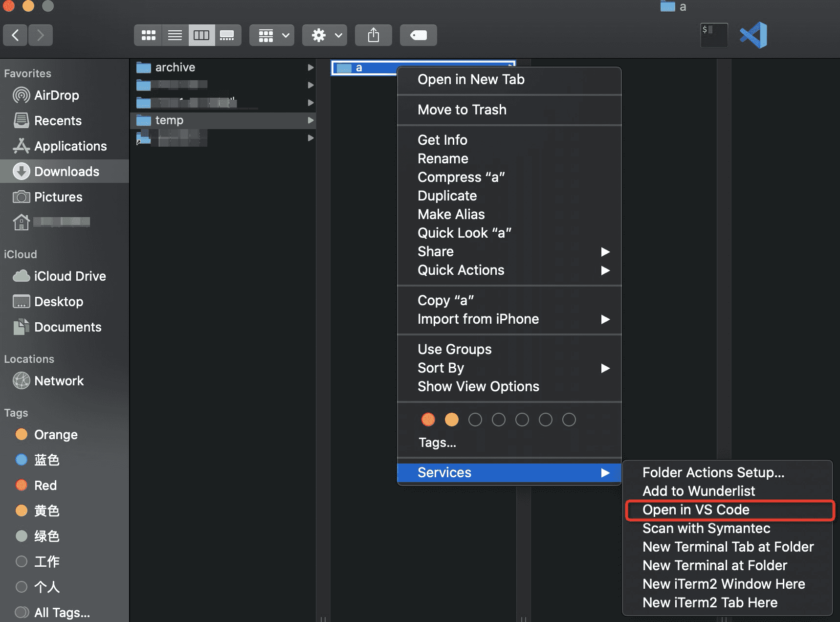Open Pictures in the sidebar
This screenshot has width=840, height=622.
coord(65,197)
